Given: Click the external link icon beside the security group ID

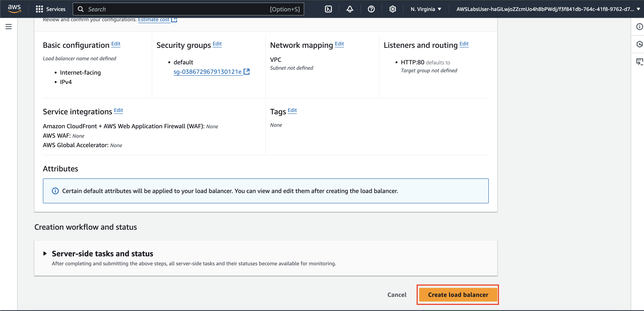Looking at the screenshot, I should pyautogui.click(x=247, y=72).
